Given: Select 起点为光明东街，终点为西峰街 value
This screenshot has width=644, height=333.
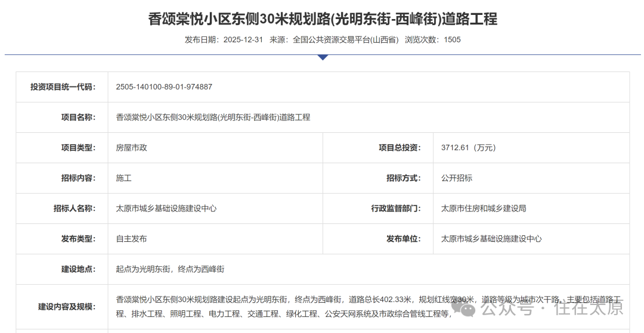Looking at the screenshot, I should [x=170, y=269].
